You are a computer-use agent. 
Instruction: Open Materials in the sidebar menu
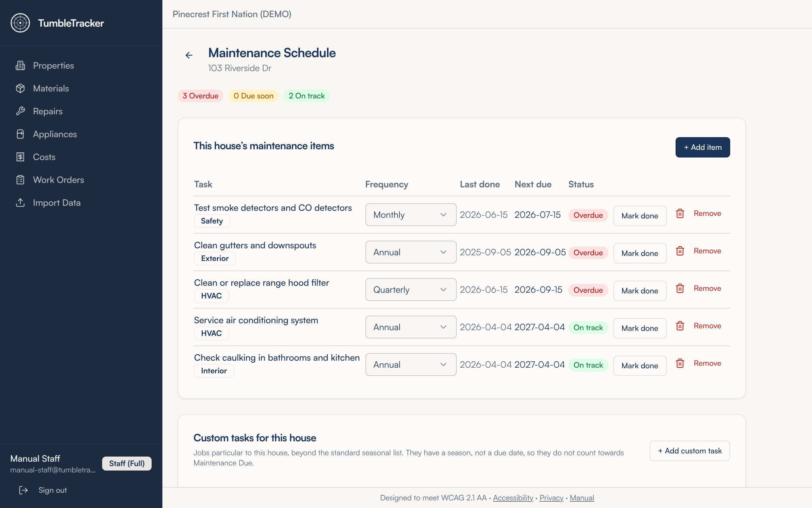[x=81, y=88]
